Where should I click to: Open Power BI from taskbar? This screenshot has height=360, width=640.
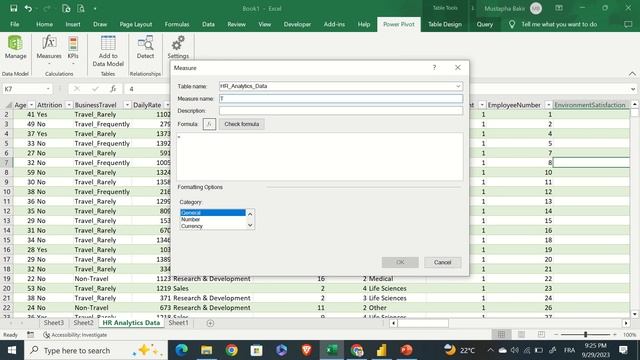click(381, 350)
